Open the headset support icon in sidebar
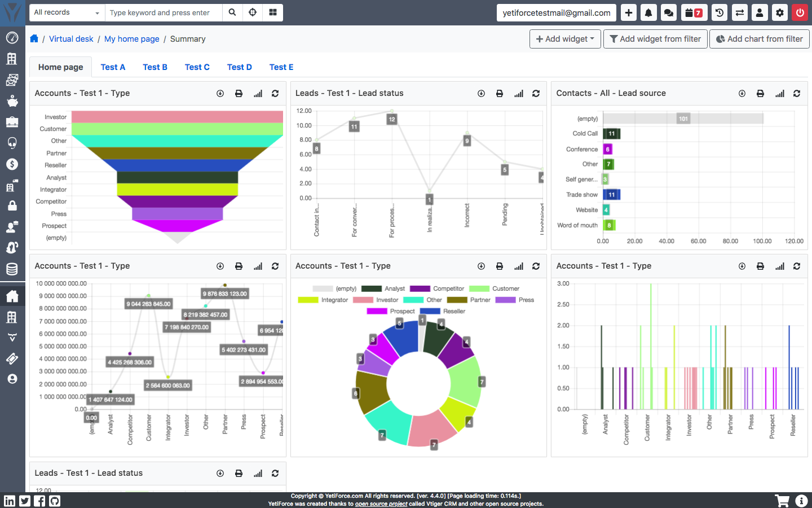The width and height of the screenshot is (812, 508). [12, 143]
